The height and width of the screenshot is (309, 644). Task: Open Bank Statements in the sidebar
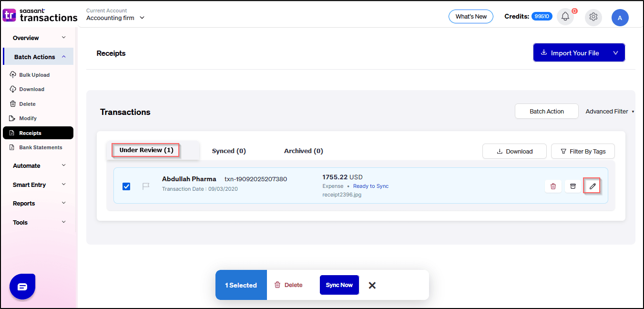(41, 147)
